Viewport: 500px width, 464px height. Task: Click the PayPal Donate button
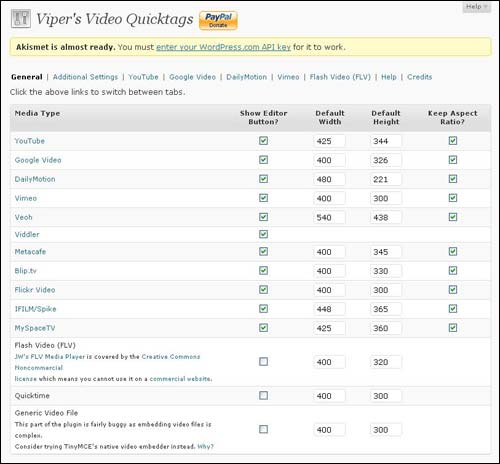pos(218,20)
